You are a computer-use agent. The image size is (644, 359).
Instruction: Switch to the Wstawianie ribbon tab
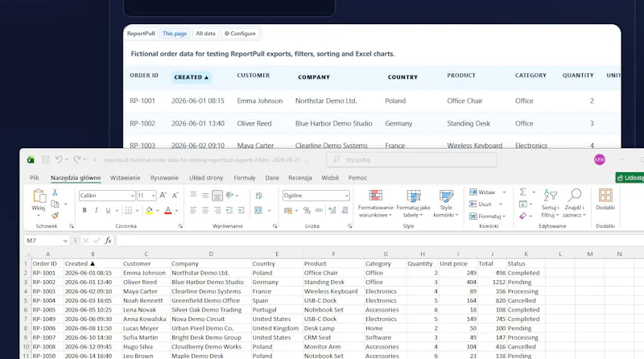(126, 178)
